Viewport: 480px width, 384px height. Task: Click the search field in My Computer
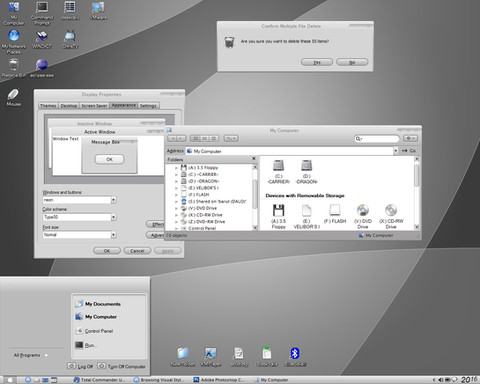[377, 138]
